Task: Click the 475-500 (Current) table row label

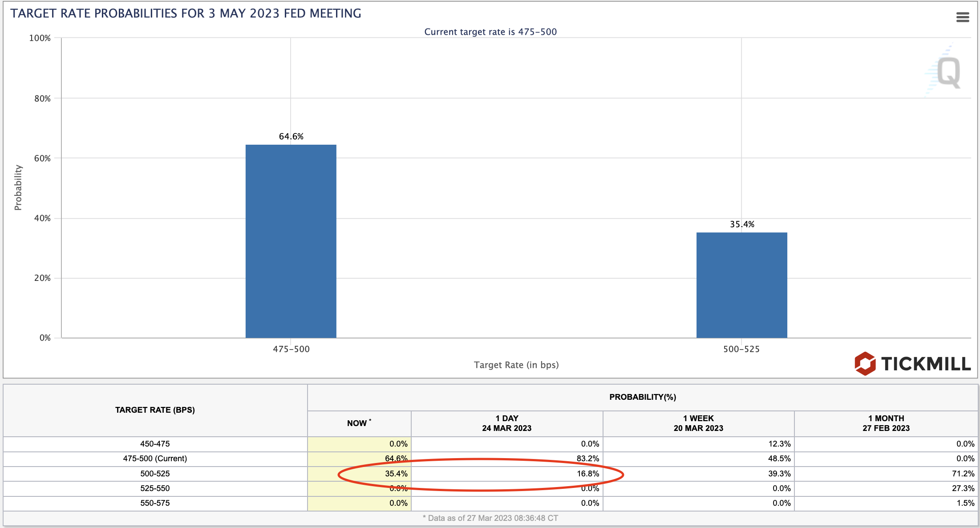Action: point(155,459)
